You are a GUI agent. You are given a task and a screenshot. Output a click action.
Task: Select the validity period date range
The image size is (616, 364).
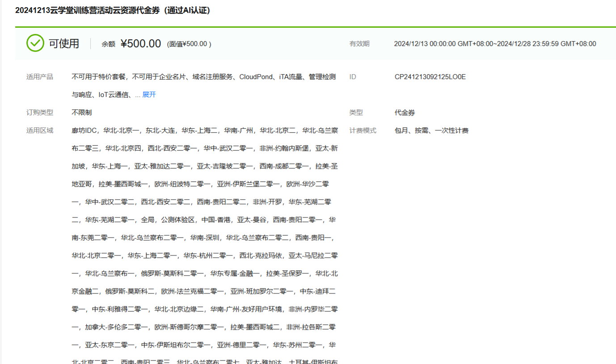point(495,44)
